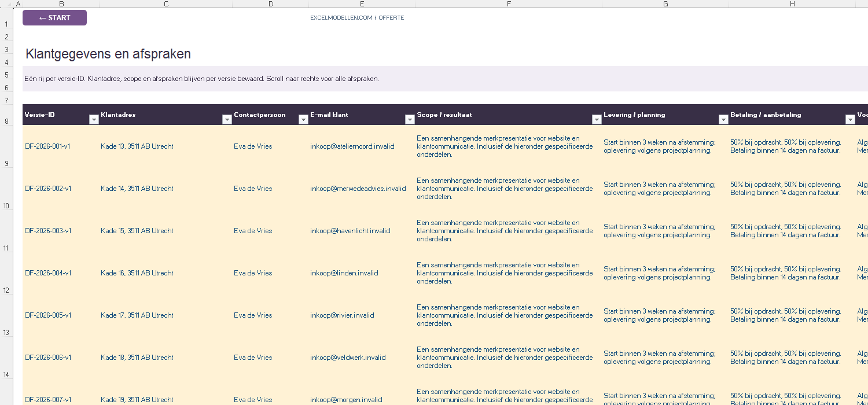Select planning text in OF-2026-005-v1 row
The image size is (868, 405).
tap(660, 315)
